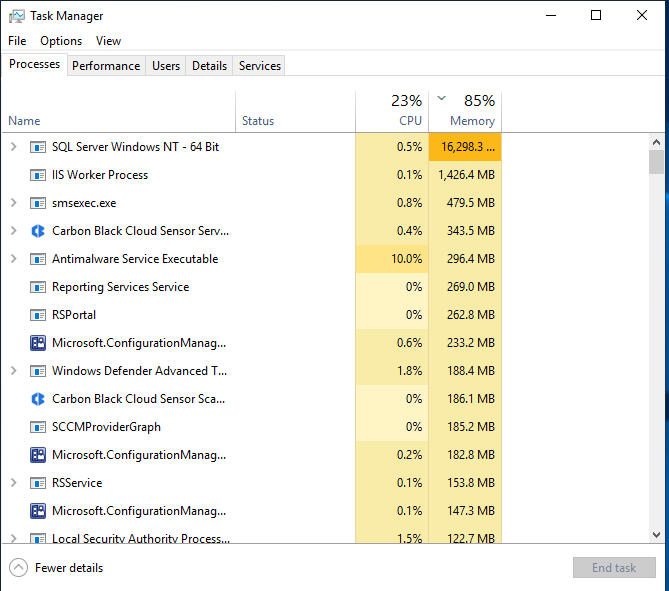Expand the SQL Server Windows NT process
Screen dimensions: 669x591
pyautogui.click(x=14, y=147)
